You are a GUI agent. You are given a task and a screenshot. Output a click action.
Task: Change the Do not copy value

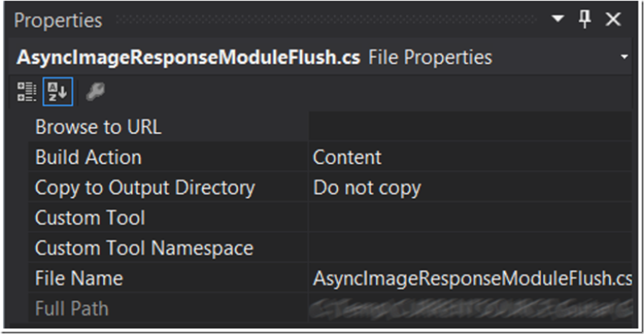[470, 187]
